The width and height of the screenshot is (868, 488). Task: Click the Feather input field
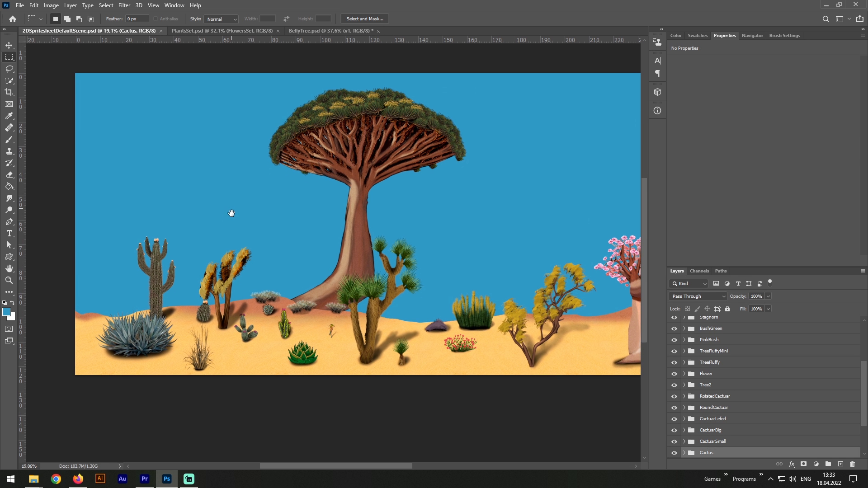(137, 19)
